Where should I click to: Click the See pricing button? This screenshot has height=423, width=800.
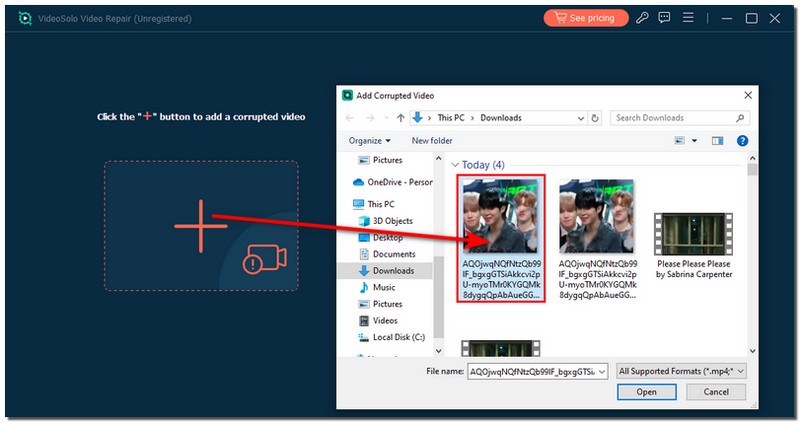(586, 18)
